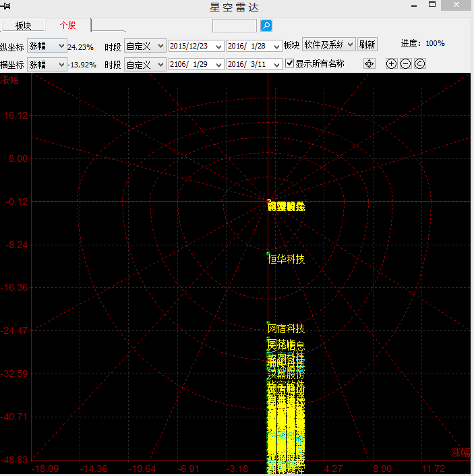Switch to the 板块 tab
The image size is (474, 476).
pyautogui.click(x=24, y=26)
